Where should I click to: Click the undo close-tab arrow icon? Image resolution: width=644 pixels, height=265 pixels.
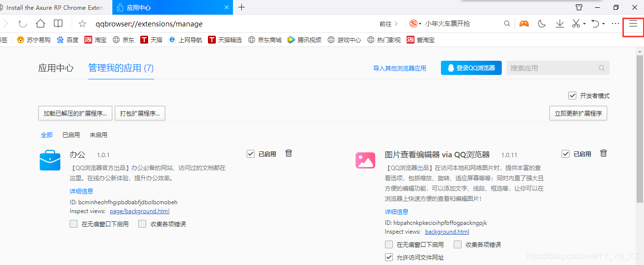[595, 24]
